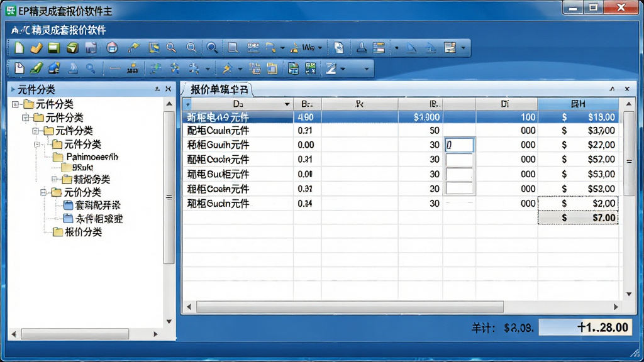Click the sailboat icon in the second toolbar
Image resolution: width=644 pixels, height=362 pixels.
[x=73, y=68]
